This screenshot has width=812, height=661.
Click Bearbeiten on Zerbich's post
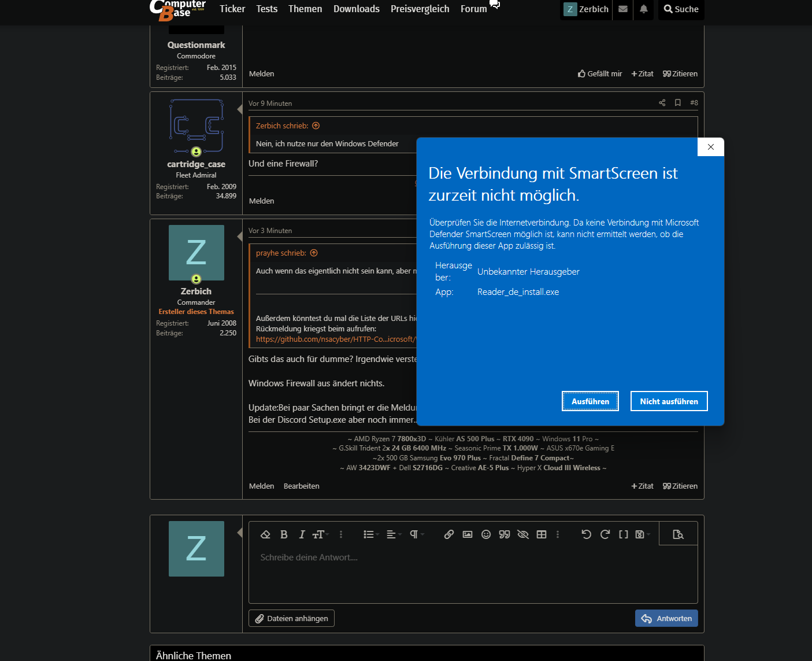click(302, 486)
